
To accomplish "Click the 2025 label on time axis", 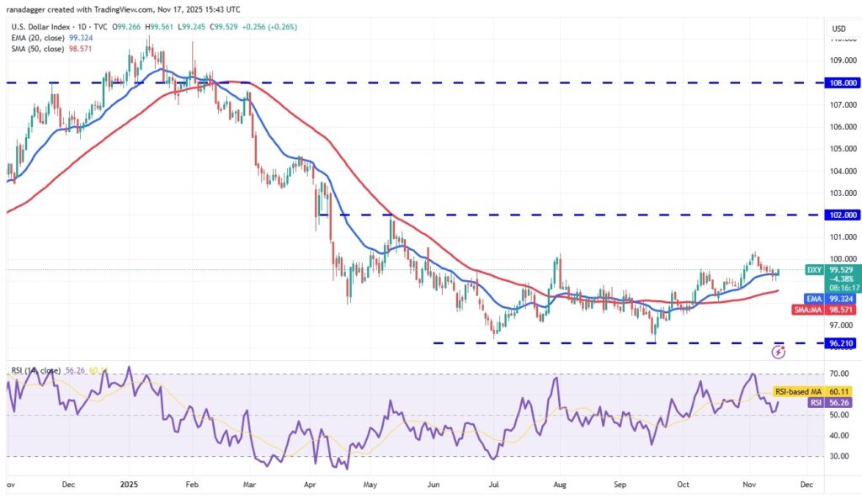I will click(129, 485).
